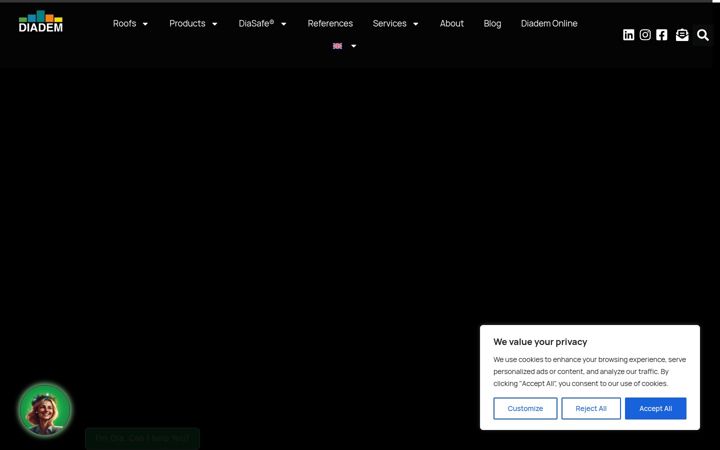720x450 pixels.
Task: Expand the Services menu arrow
Action: (x=416, y=24)
